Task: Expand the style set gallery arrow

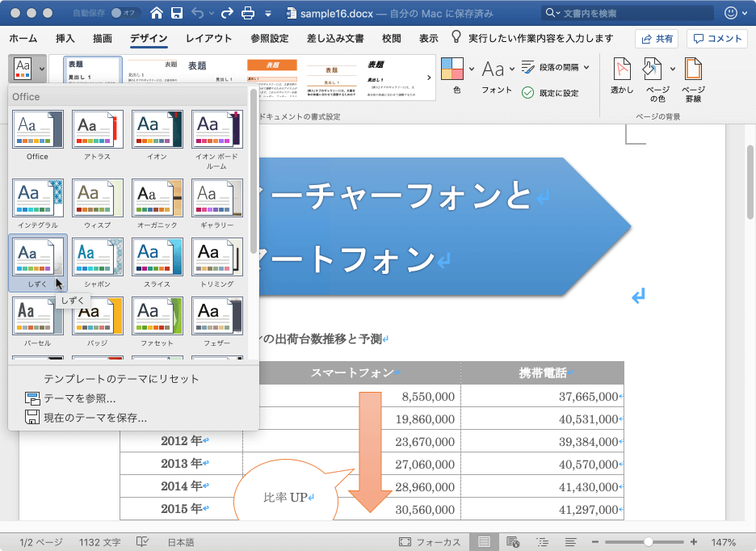Action: tap(429, 78)
